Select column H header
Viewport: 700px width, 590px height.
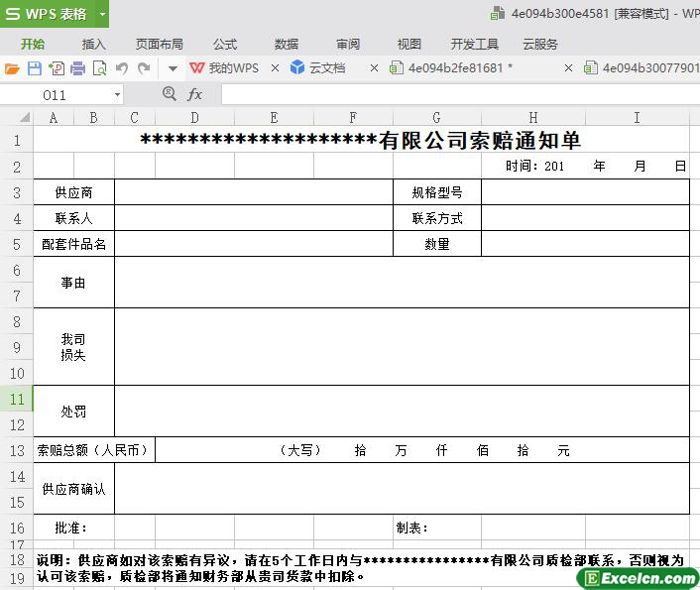coord(533,118)
